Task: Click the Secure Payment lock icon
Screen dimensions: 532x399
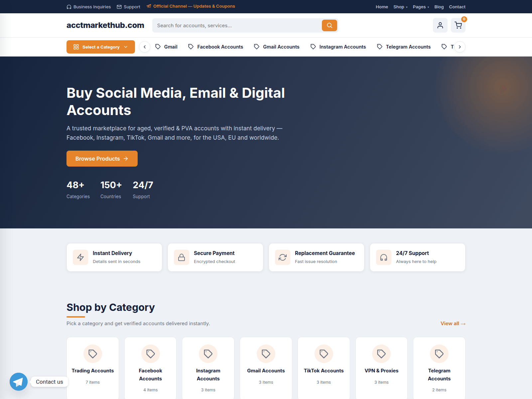Action: tap(182, 257)
